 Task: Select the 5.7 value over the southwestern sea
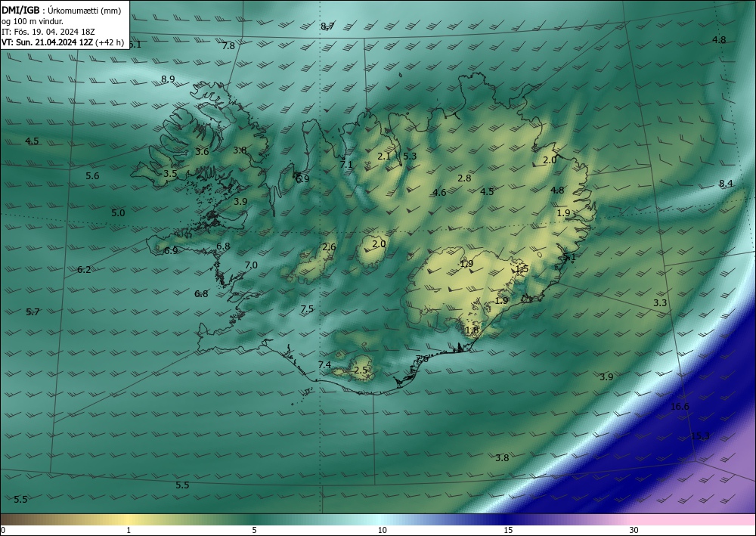pos(33,312)
